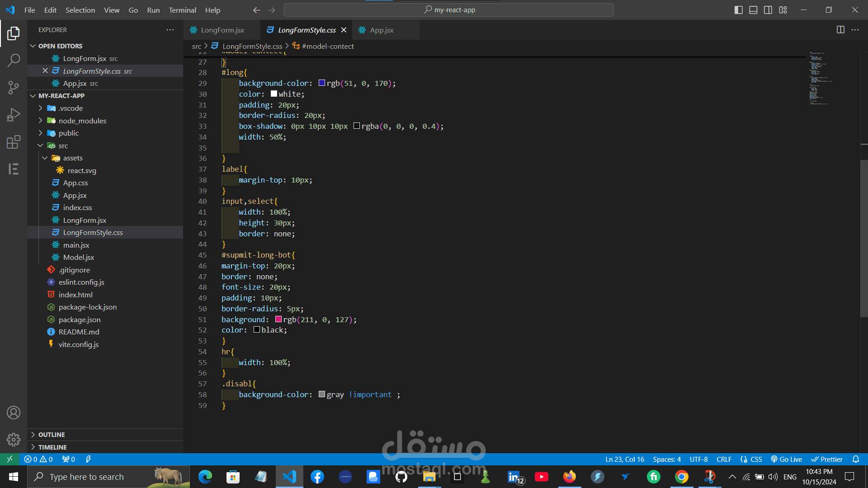This screenshot has height=488, width=868.
Task: Switch to the App.jsx editor tab
Action: click(x=382, y=30)
